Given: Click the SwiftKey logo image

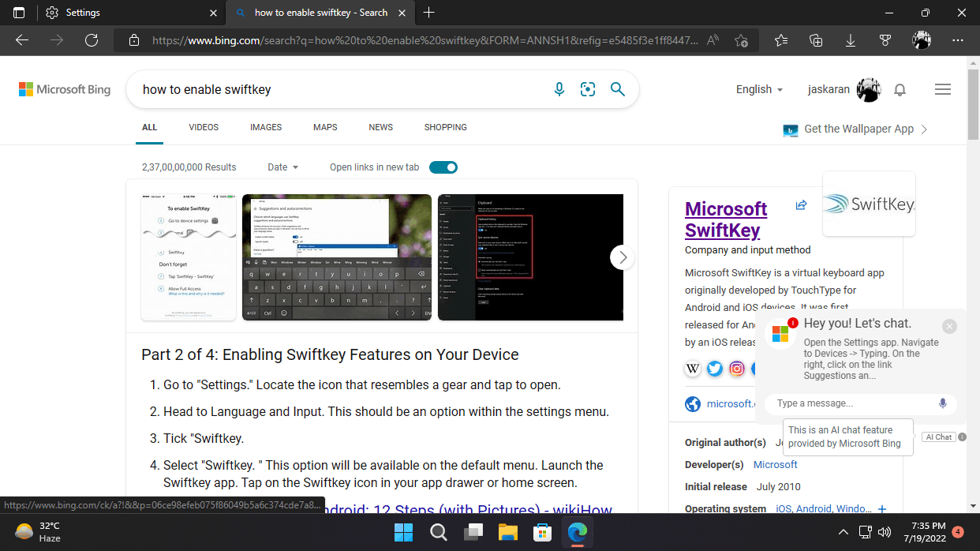Looking at the screenshot, I should [x=869, y=204].
